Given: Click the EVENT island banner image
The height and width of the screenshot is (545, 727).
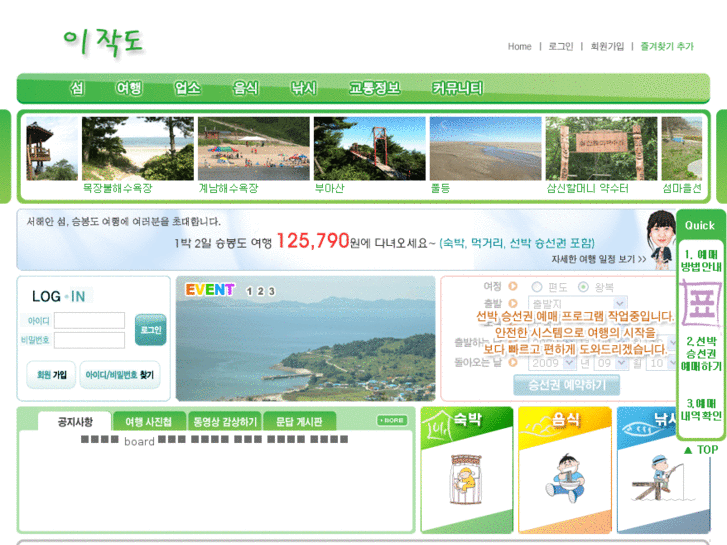Looking at the screenshot, I should point(306,339).
